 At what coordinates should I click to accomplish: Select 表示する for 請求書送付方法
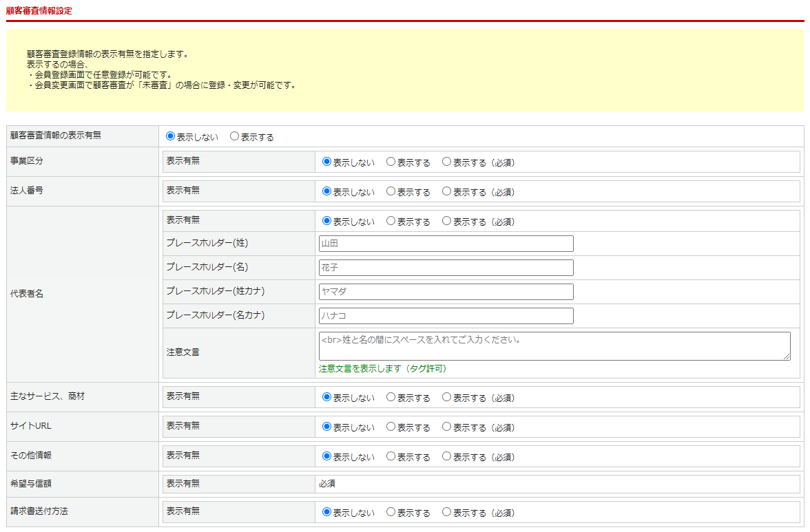[x=391, y=512]
